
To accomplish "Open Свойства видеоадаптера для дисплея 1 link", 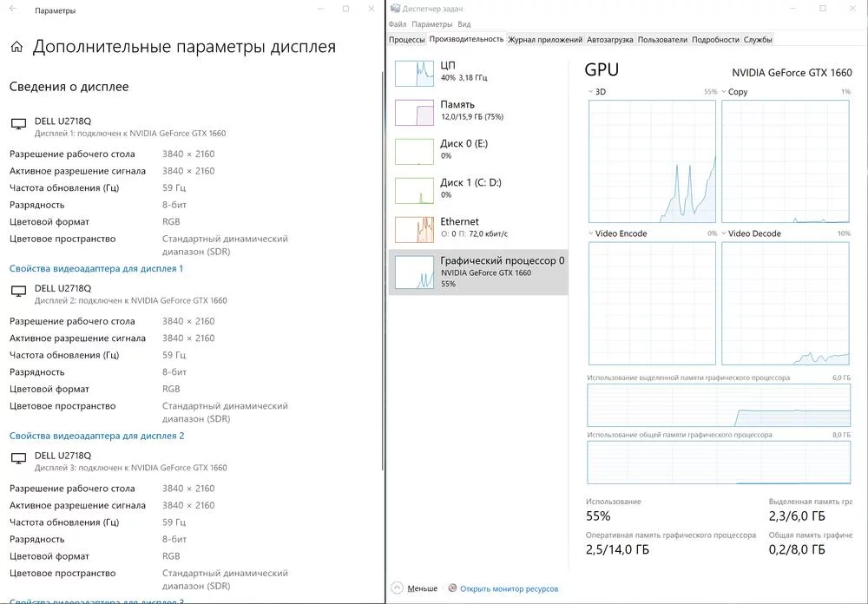I will click(x=96, y=268).
